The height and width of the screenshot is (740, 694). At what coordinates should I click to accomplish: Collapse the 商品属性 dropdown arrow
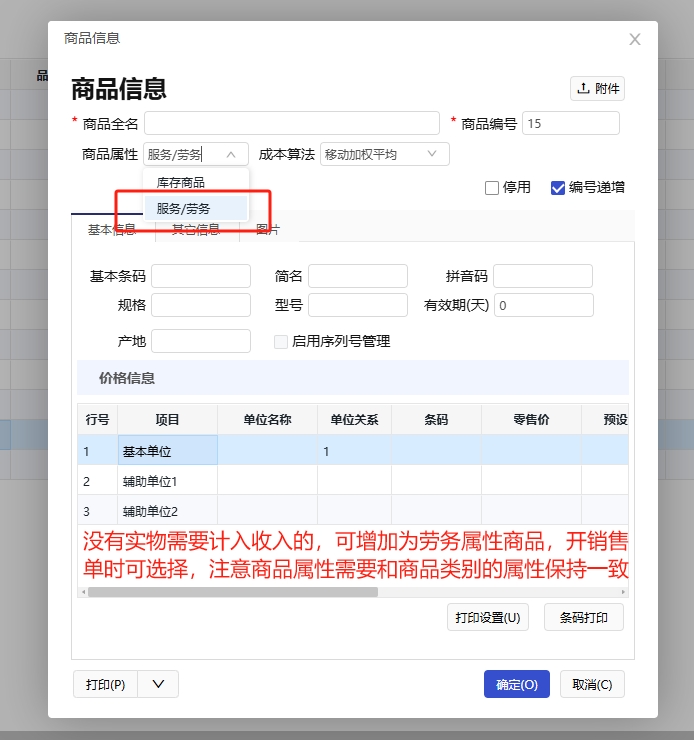(231, 154)
